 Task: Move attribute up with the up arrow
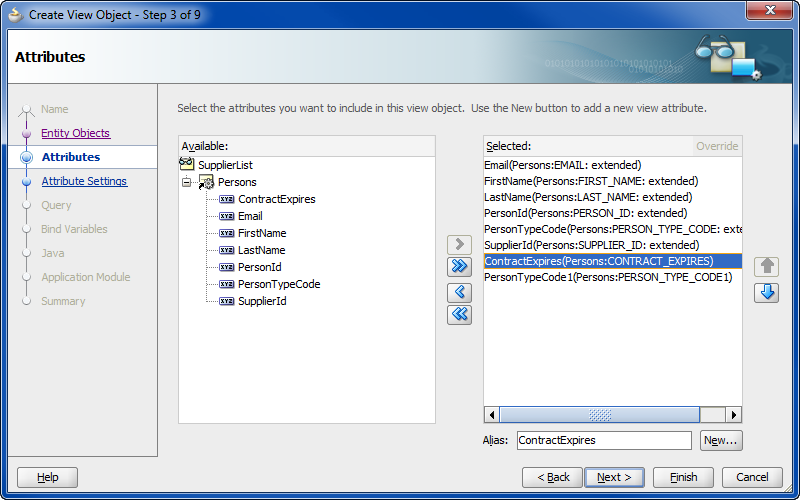[x=766, y=266]
